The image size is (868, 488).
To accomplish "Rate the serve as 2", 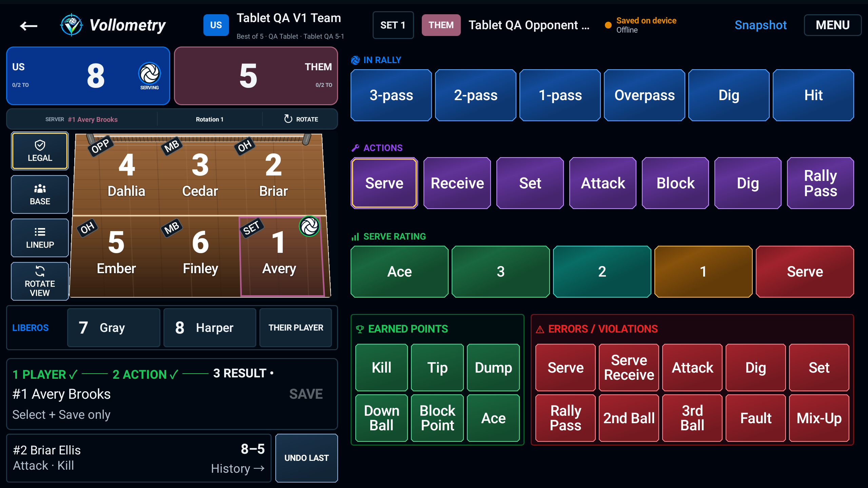I will click(x=602, y=271).
